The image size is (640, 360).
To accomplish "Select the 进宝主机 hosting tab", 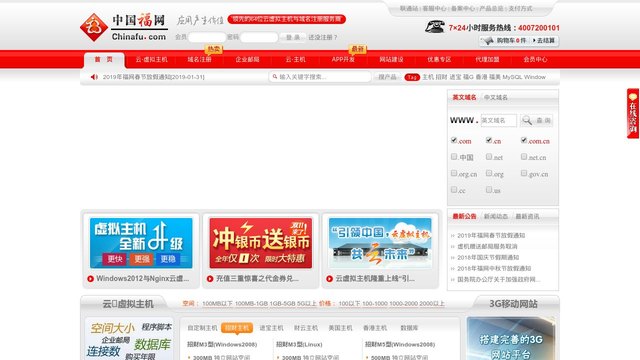I will click(271, 328).
